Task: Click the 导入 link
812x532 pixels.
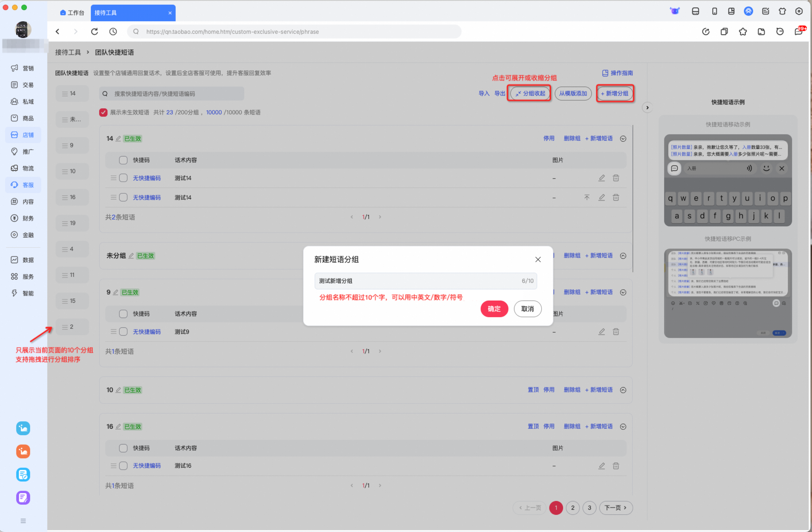Action: click(484, 93)
